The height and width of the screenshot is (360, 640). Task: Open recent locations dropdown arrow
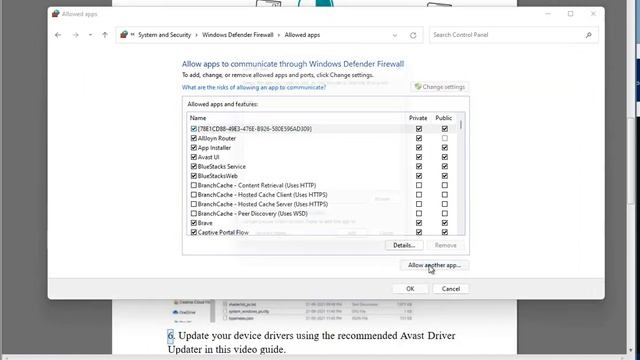90,35
